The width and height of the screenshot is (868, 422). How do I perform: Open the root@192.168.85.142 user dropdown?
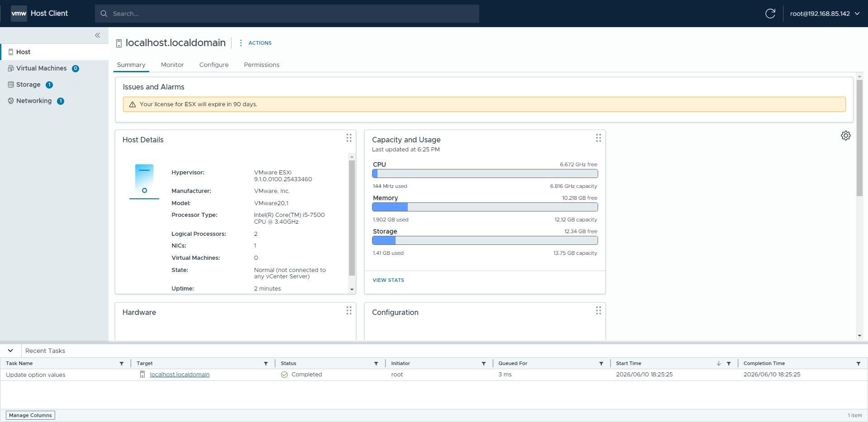coord(825,14)
